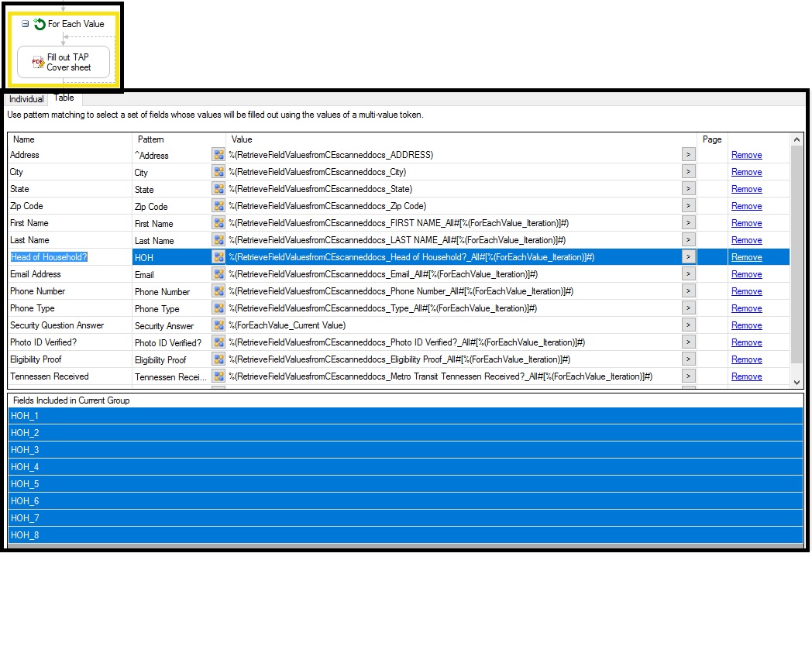Click the PDF icon on Fill out TAP Cover sheet
Screen dimensions: 812x646
point(38,63)
